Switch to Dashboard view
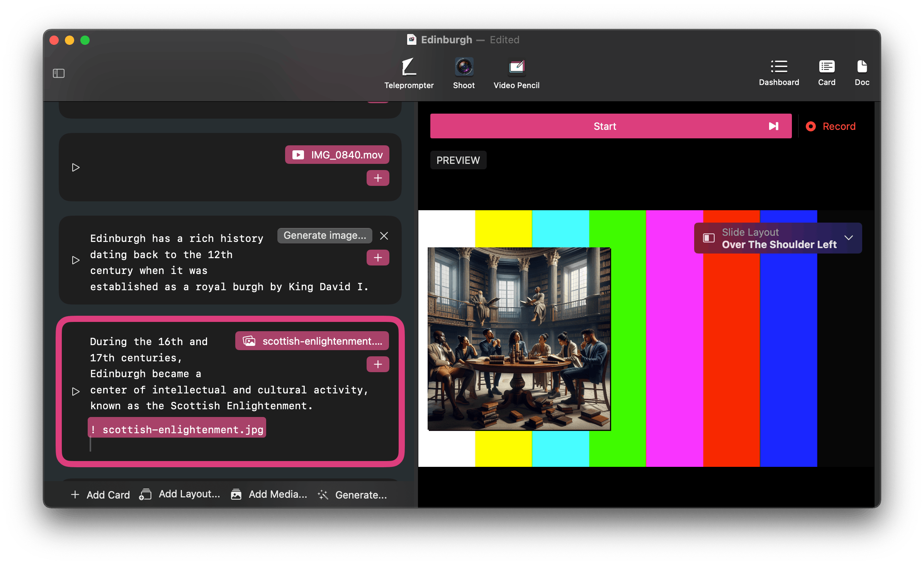924x565 pixels. coord(779,73)
